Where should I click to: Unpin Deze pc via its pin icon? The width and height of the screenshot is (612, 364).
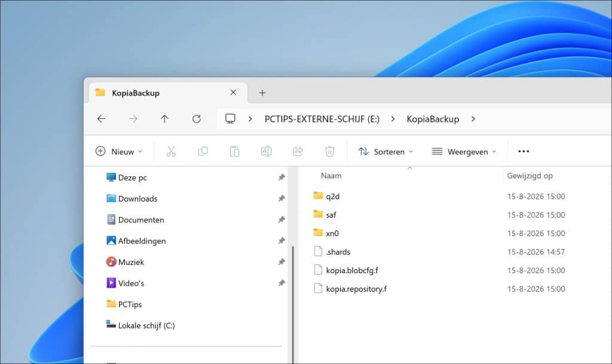tap(281, 178)
